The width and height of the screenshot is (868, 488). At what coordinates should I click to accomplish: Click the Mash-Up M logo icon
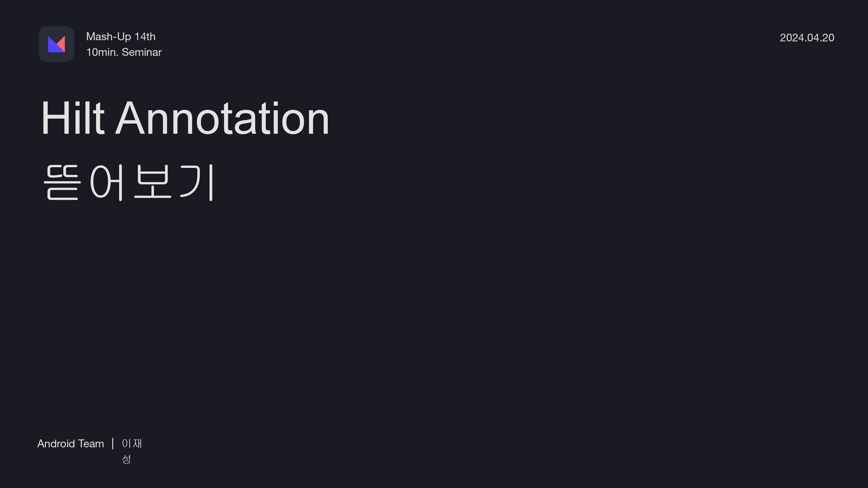pyautogui.click(x=57, y=44)
